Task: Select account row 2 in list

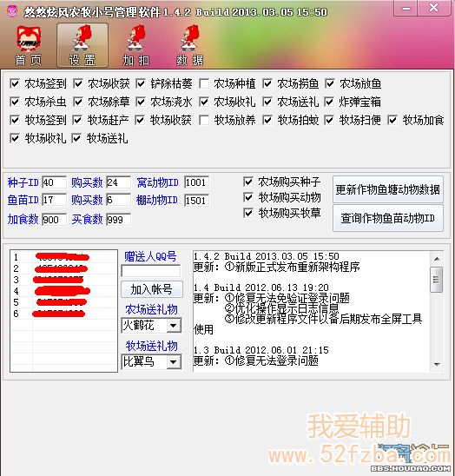Action: (x=63, y=268)
